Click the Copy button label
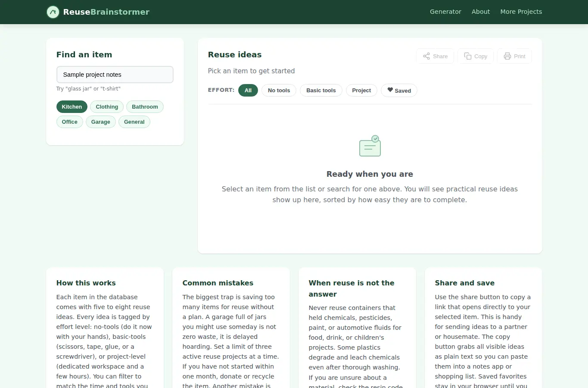Viewport: 588px width, 388px height. tap(481, 56)
